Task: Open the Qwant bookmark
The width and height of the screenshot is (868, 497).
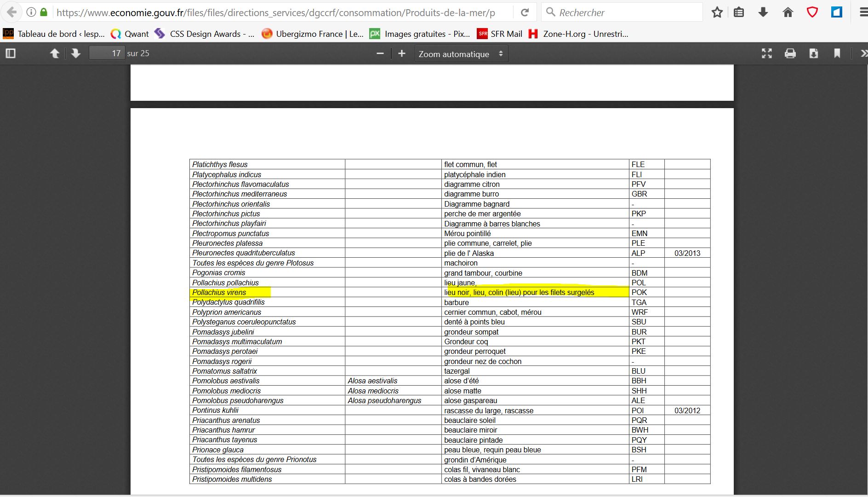Action: (x=130, y=34)
